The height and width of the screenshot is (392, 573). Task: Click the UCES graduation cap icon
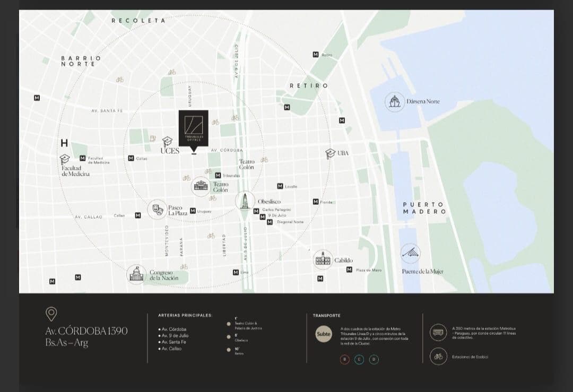coord(168,141)
